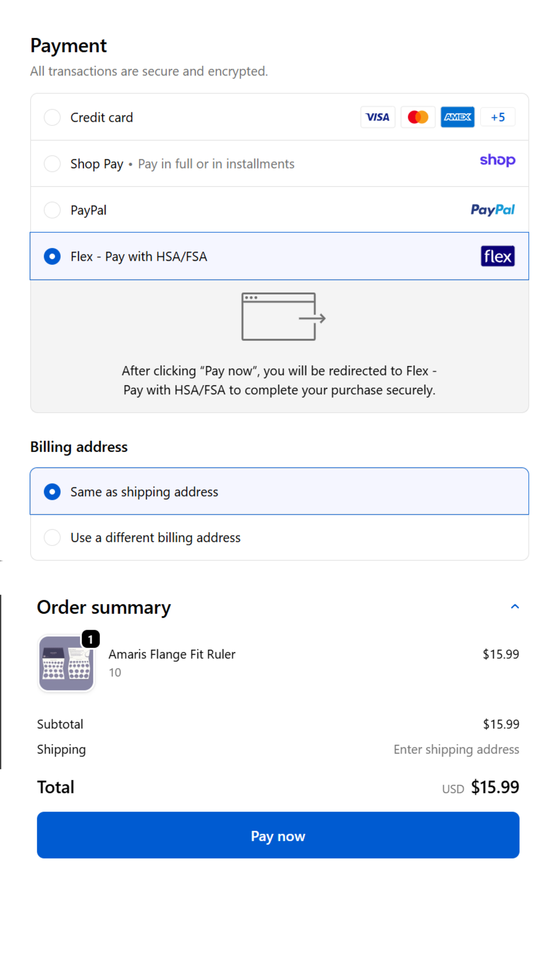This screenshot has width=560, height=956.
Task: Click the browser redirect illustration icon
Action: pos(283,317)
